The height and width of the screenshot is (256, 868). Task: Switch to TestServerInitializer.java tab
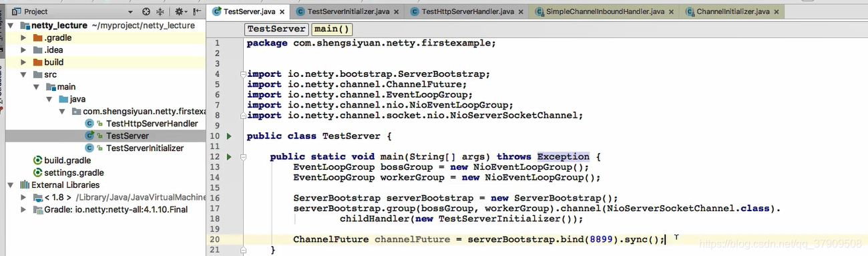(348, 12)
